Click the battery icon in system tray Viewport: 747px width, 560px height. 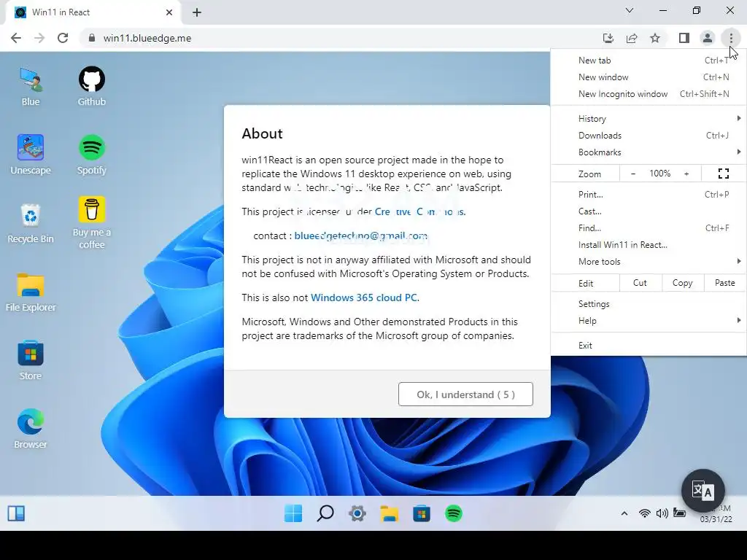679,513
